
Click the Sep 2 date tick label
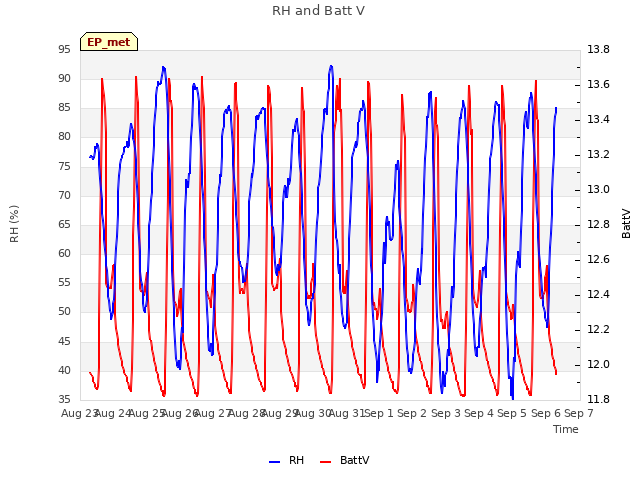coord(412,413)
